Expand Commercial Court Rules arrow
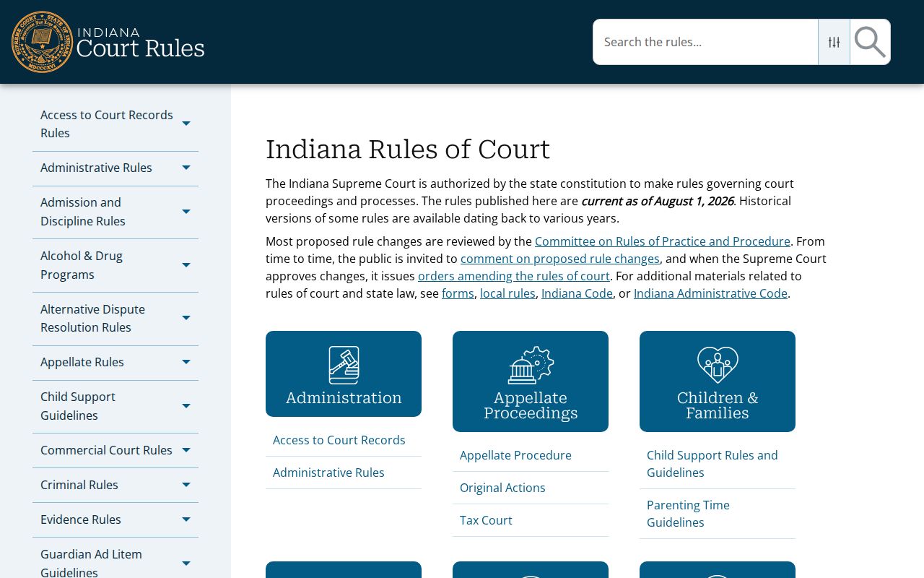This screenshot has width=924, height=578. 186,450
